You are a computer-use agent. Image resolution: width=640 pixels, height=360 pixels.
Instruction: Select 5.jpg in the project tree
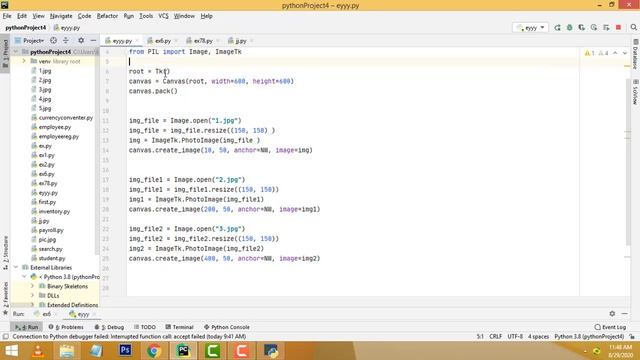(44, 108)
